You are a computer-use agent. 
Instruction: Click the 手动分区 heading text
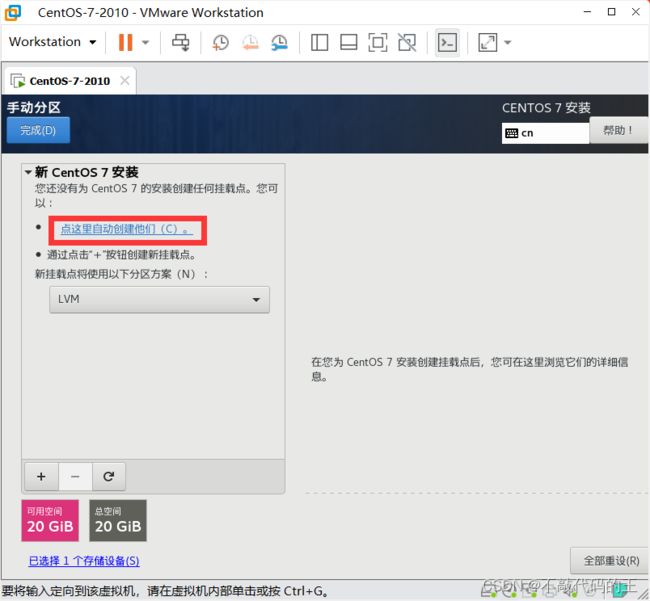(34, 107)
